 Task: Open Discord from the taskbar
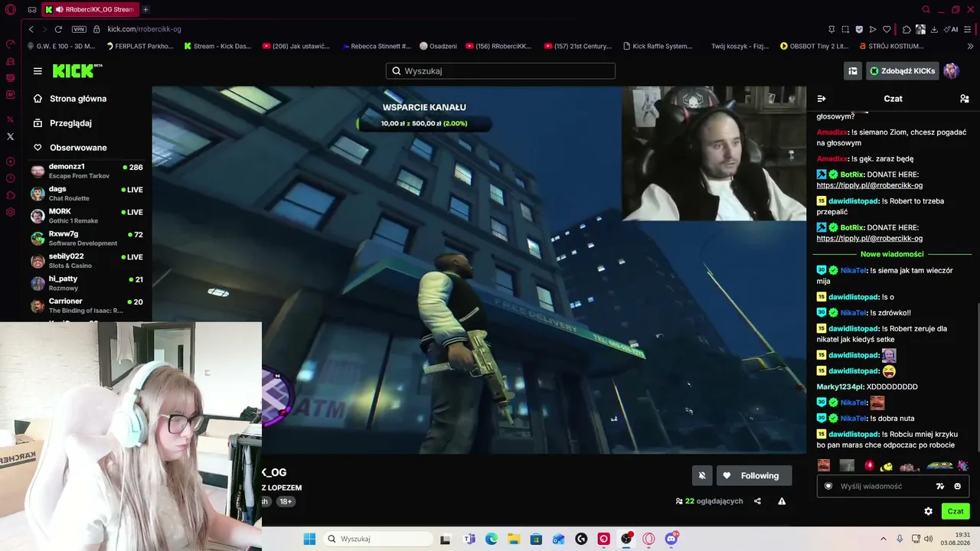[x=671, y=539]
